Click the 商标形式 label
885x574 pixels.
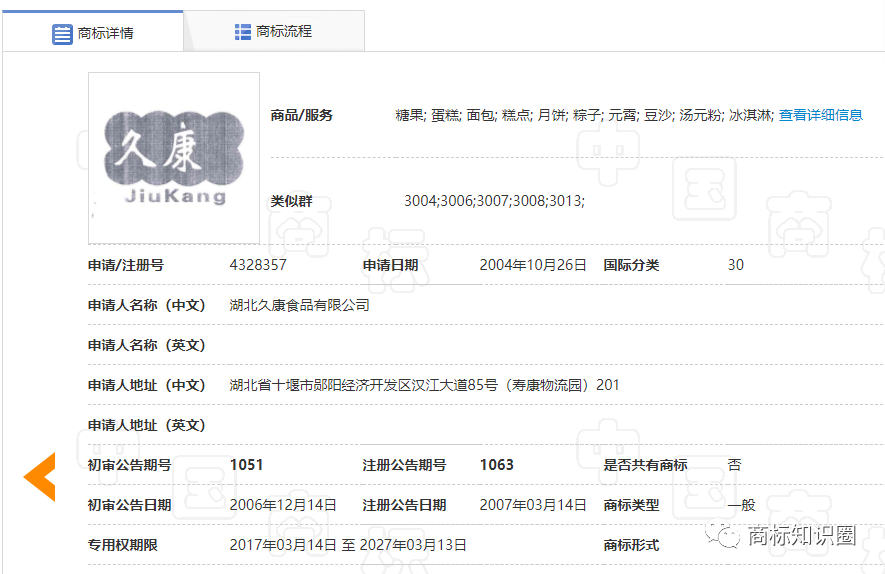pyautogui.click(x=631, y=545)
